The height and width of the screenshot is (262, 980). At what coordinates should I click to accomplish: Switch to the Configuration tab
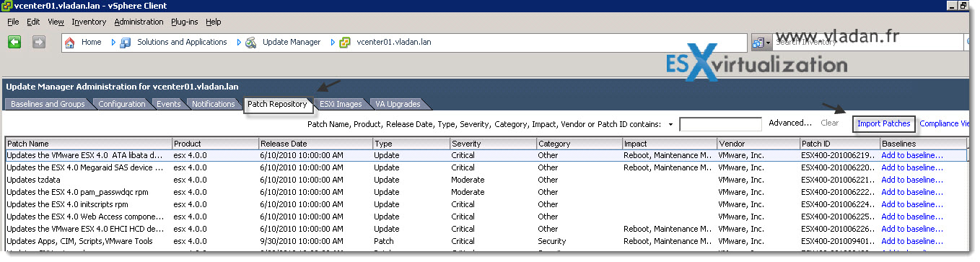click(x=122, y=104)
